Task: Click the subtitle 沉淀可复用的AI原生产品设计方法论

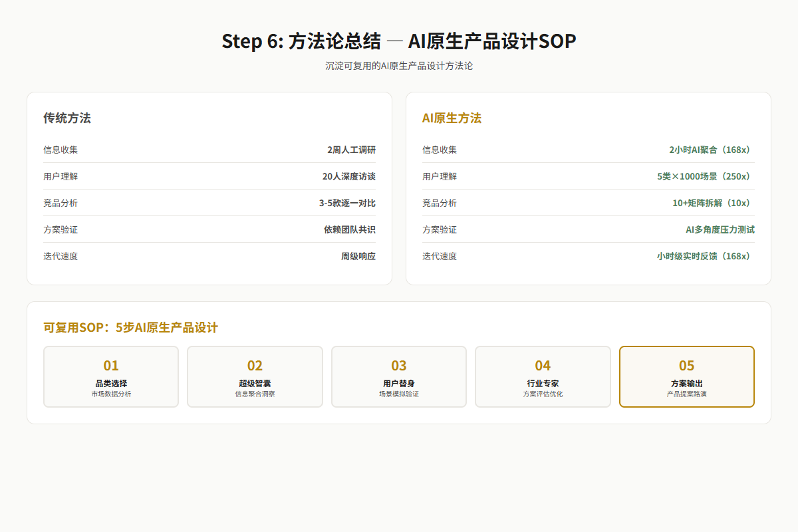Action: [399, 66]
